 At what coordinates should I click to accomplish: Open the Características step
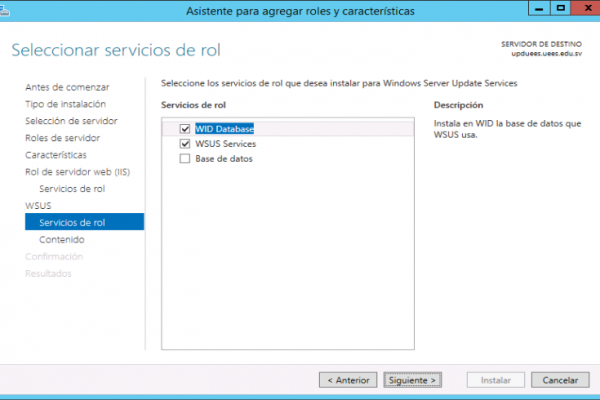point(56,155)
